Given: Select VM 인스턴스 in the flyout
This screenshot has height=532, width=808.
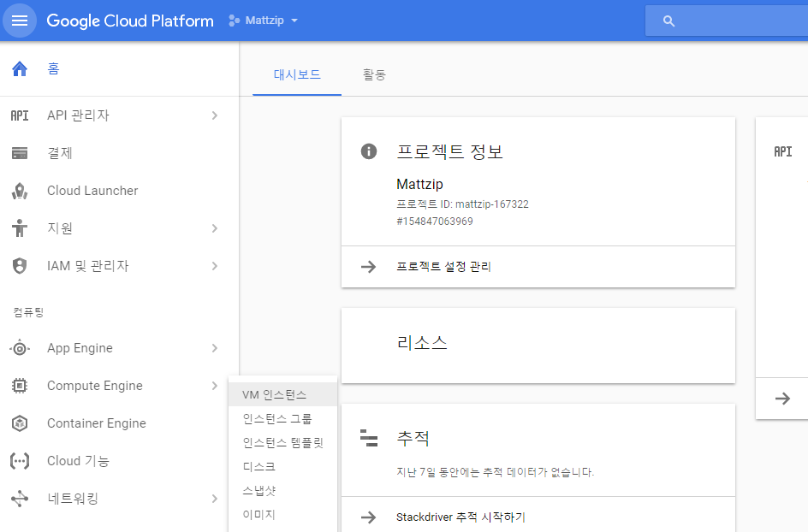Looking at the screenshot, I should pos(282,394).
